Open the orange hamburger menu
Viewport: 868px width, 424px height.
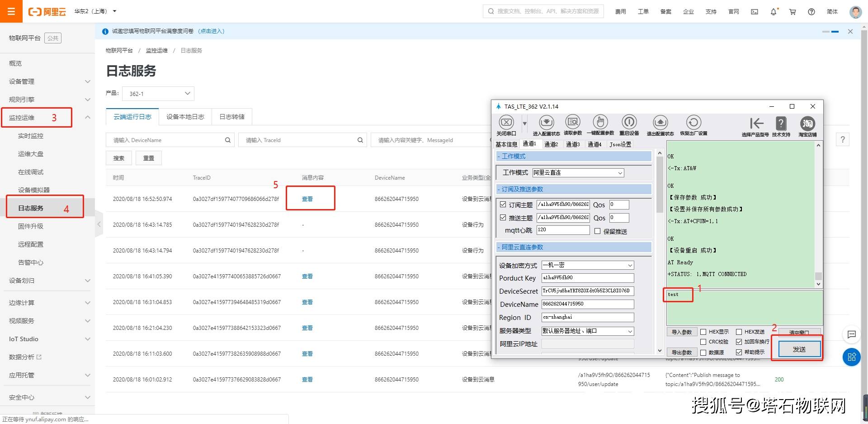11,11
